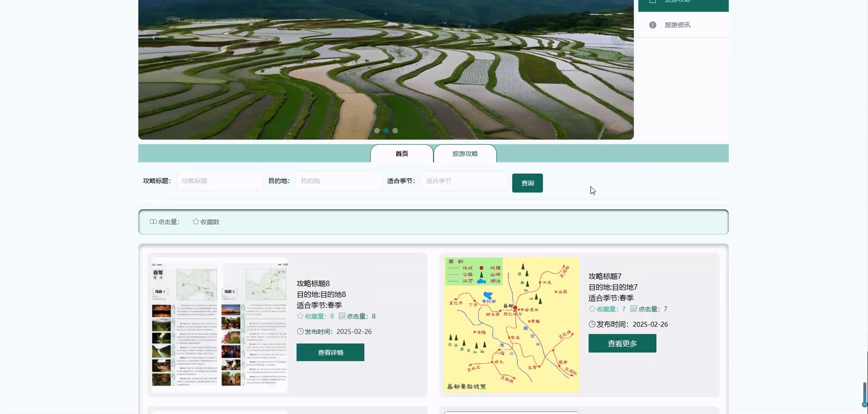Select the second carousel indicator dot

click(x=386, y=130)
